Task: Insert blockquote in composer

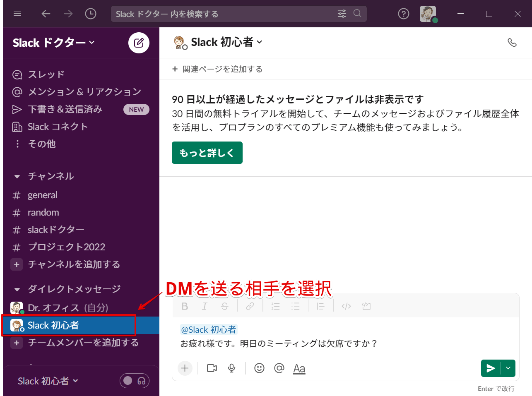Action: (320, 306)
